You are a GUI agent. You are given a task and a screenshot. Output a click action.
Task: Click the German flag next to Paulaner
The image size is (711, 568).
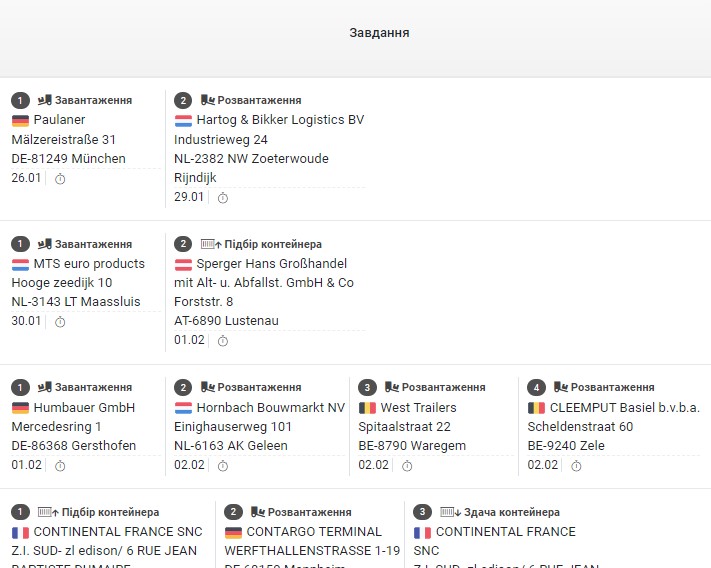pyautogui.click(x=20, y=121)
